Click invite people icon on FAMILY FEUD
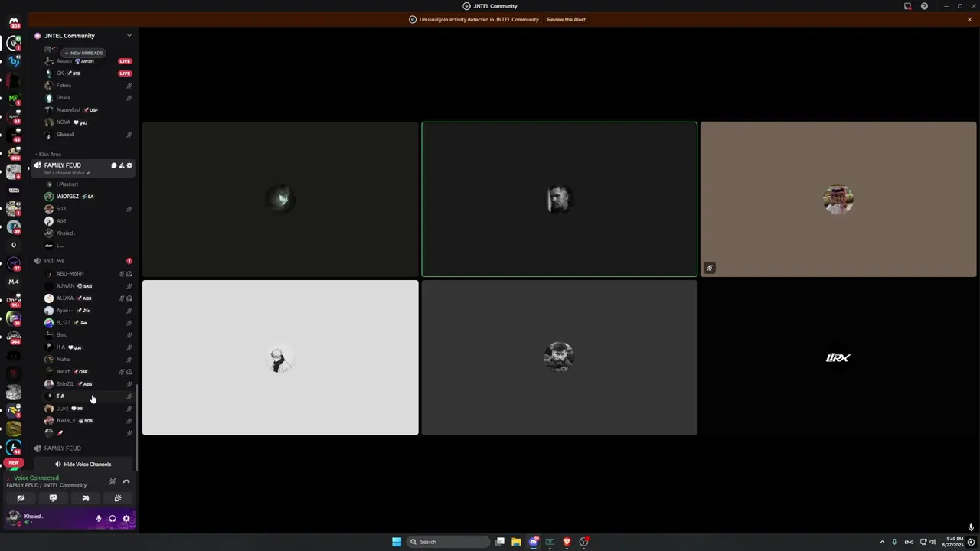The width and height of the screenshot is (980, 551). click(x=121, y=165)
